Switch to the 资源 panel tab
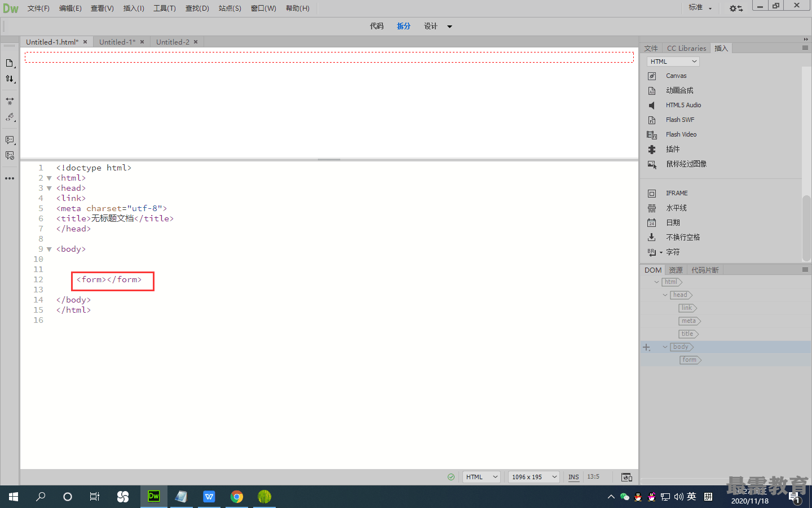 click(676, 270)
